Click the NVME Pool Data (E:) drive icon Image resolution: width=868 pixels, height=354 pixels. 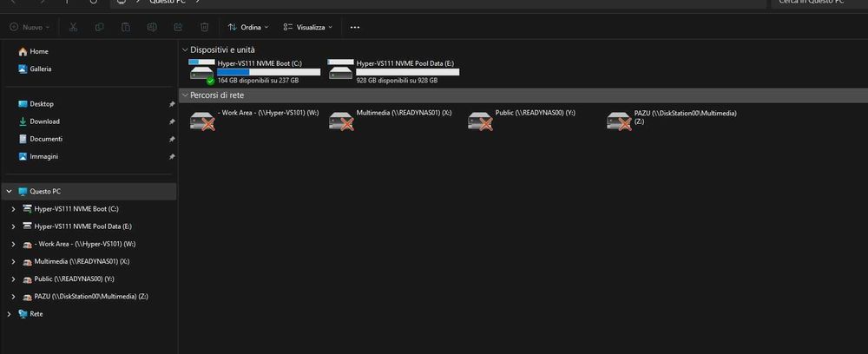[x=340, y=70]
